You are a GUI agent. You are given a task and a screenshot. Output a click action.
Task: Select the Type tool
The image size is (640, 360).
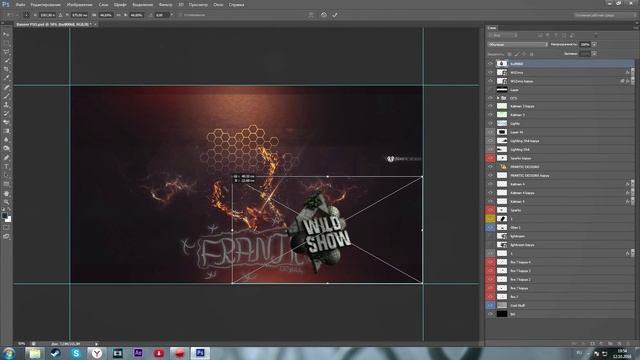6,167
